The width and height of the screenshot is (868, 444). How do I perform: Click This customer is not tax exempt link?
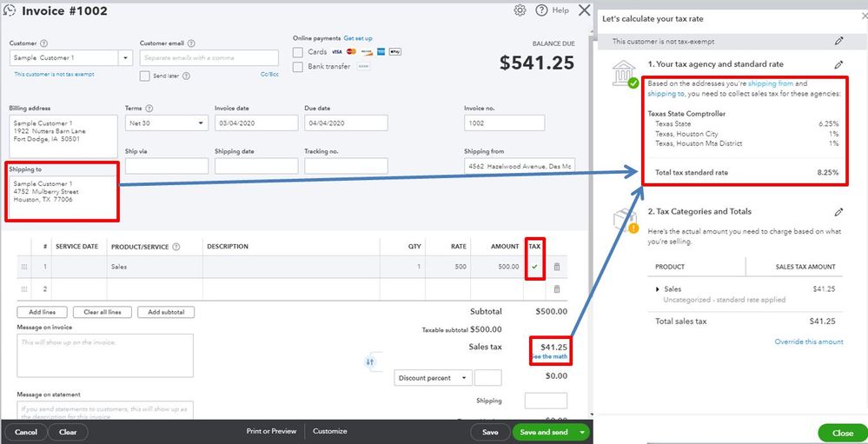[54, 74]
